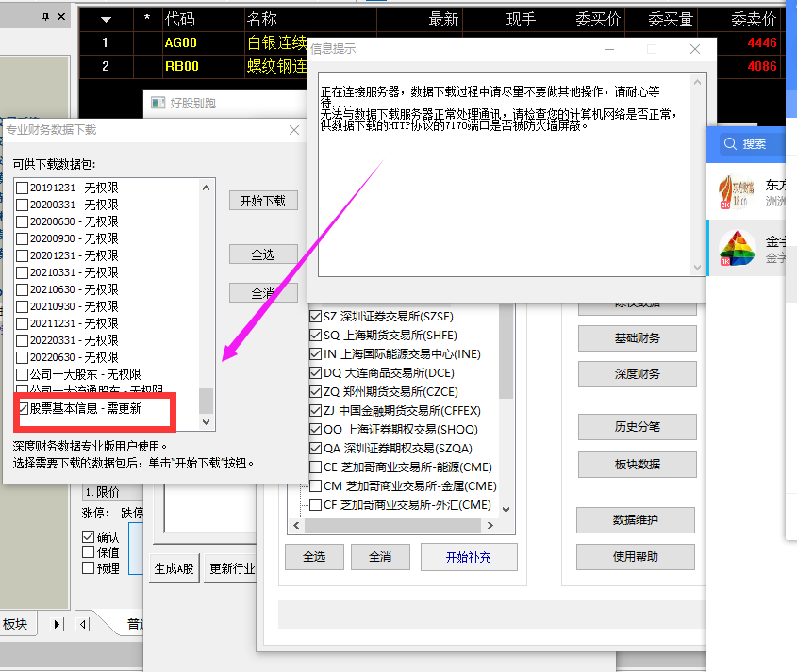Click the 开始补充 button

click(x=469, y=557)
